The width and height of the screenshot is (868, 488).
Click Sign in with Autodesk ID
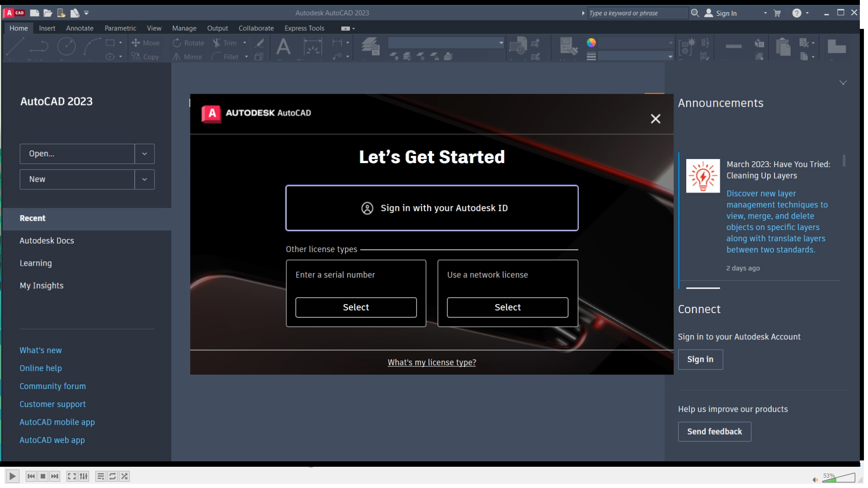(432, 207)
